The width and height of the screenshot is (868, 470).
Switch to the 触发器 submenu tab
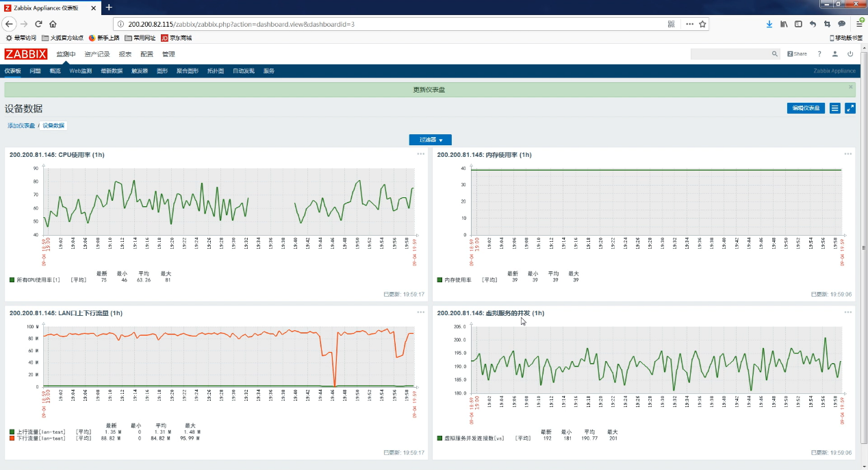[x=140, y=71]
